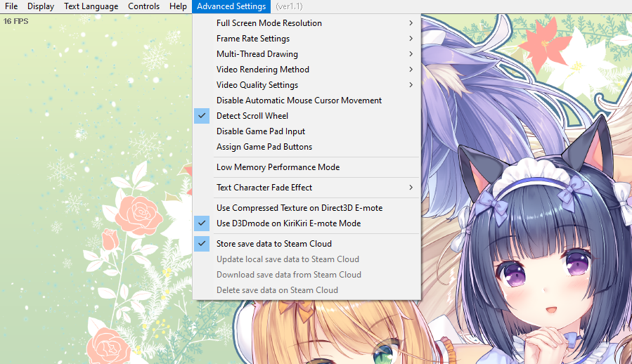Expand Multi-Thread Drawing submenu
This screenshot has height=364, width=632.
tap(257, 54)
